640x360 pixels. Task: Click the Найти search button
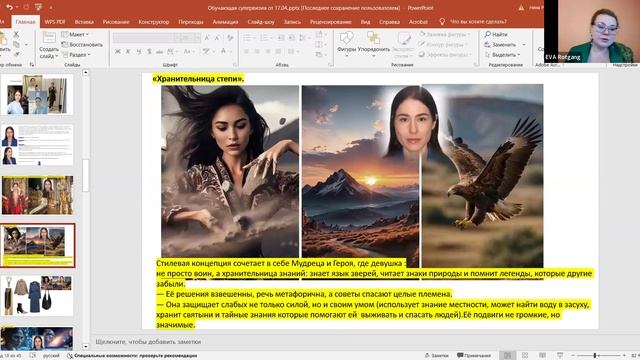[496, 34]
